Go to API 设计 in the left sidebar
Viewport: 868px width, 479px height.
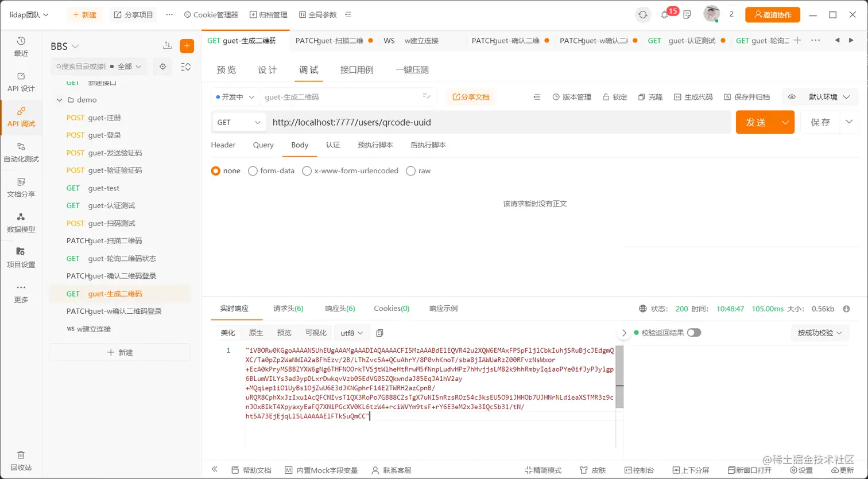21,82
